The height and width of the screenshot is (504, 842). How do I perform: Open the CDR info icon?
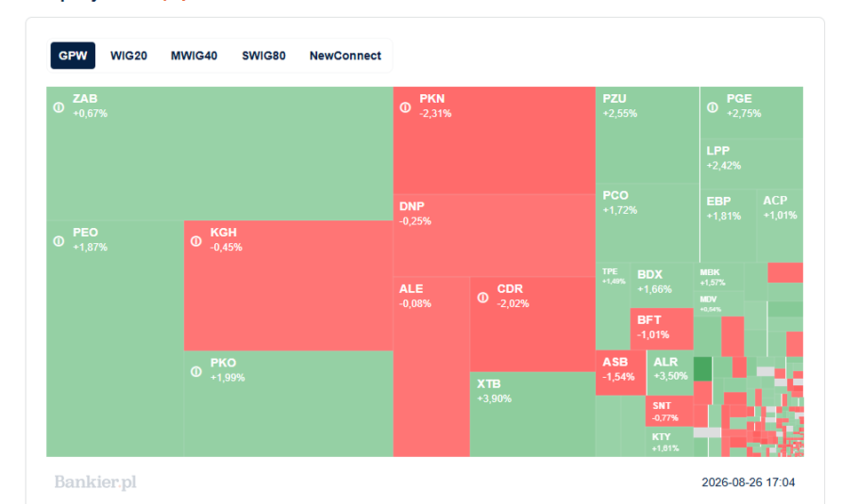click(483, 297)
